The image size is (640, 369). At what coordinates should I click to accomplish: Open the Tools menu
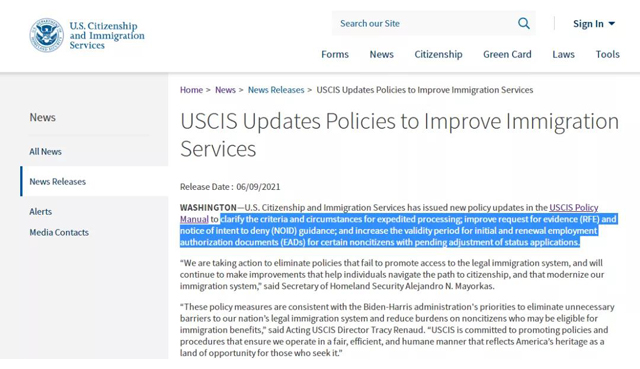pyautogui.click(x=607, y=54)
